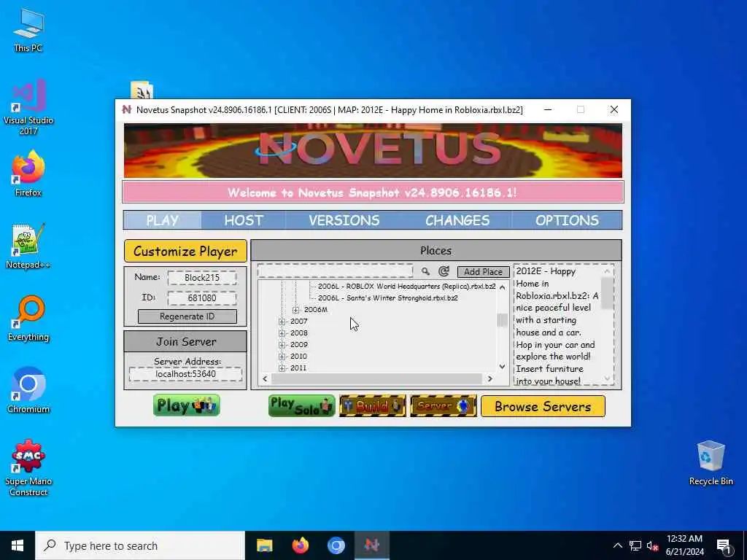Show hidden system tray icons
This screenshot has height=560, width=747.
(x=617, y=545)
